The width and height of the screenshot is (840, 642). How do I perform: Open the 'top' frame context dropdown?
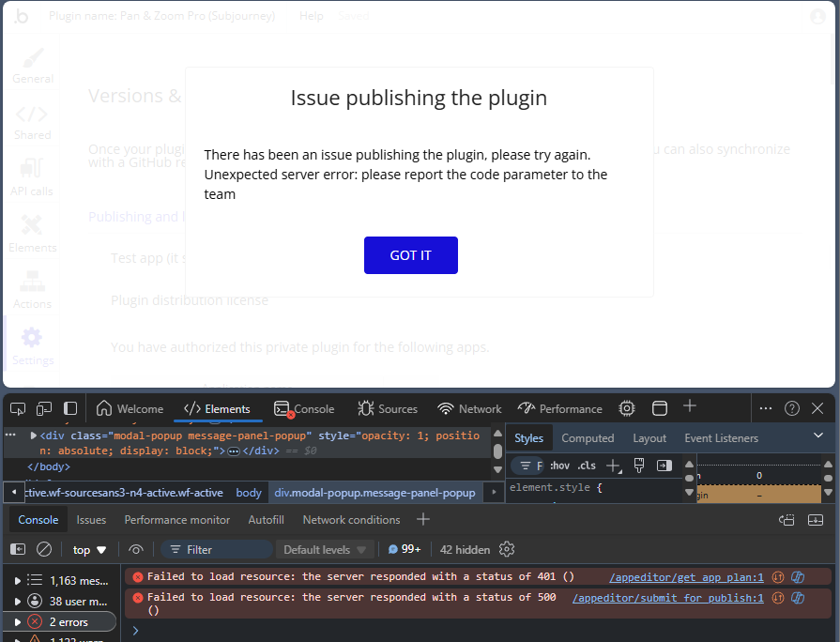tap(87, 549)
